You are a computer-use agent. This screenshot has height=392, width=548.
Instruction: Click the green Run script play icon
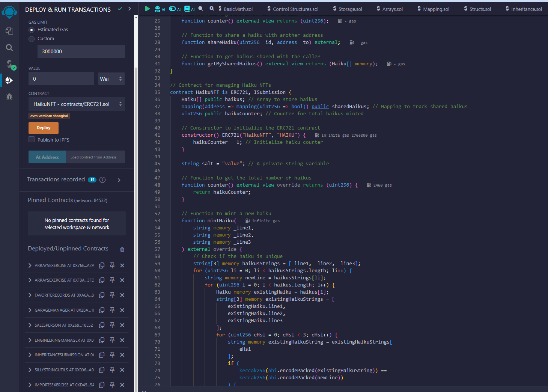click(x=147, y=9)
